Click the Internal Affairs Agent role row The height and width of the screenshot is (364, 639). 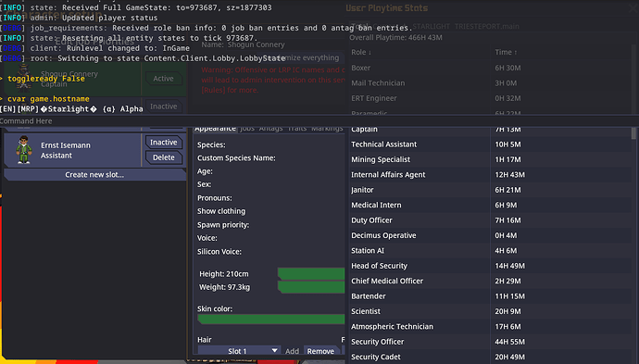(491, 174)
